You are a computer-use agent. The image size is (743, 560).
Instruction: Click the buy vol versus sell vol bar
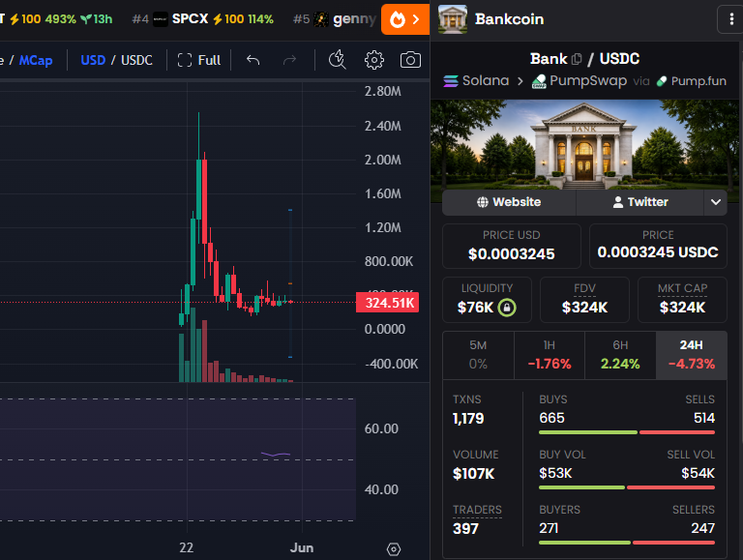pos(627,487)
